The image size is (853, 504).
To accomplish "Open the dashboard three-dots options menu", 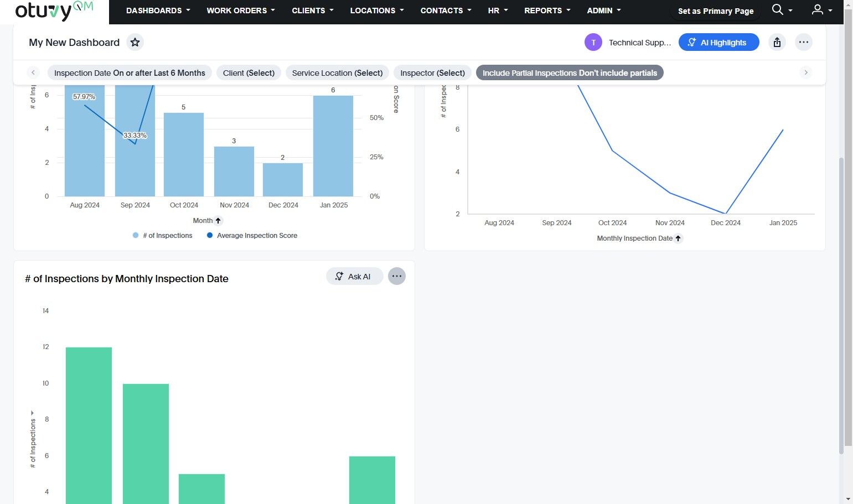I will pos(804,43).
